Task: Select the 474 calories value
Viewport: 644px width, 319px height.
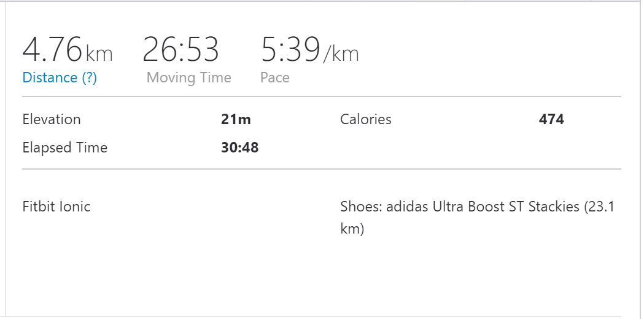Action: (x=551, y=119)
